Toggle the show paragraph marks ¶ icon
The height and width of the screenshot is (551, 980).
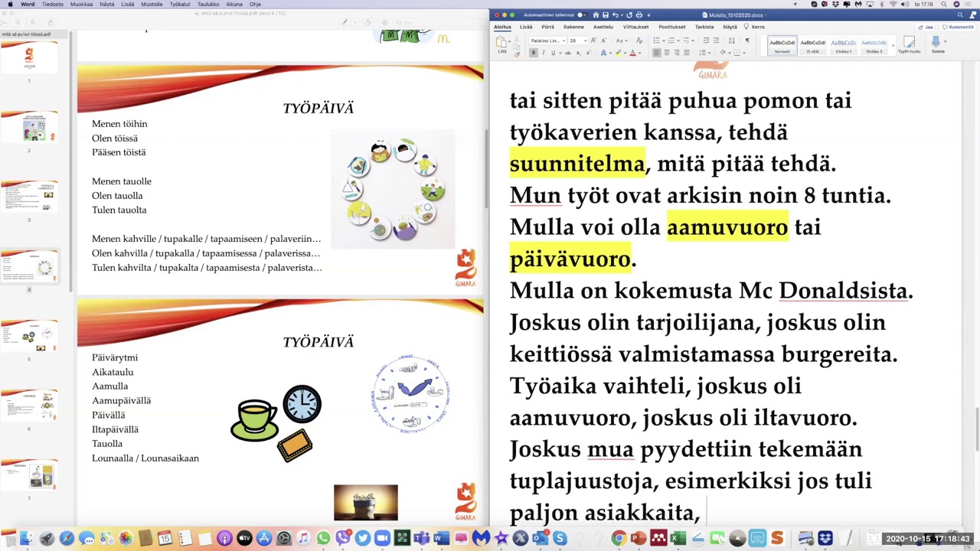point(747,41)
